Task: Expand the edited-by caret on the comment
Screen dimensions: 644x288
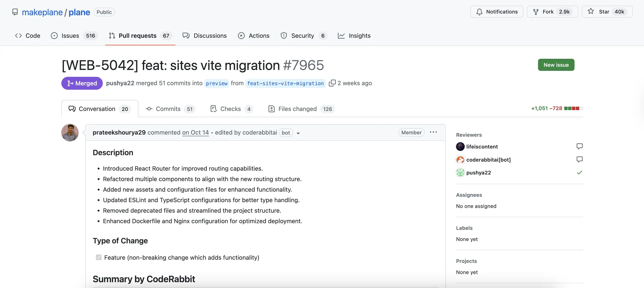Action: pos(298,133)
